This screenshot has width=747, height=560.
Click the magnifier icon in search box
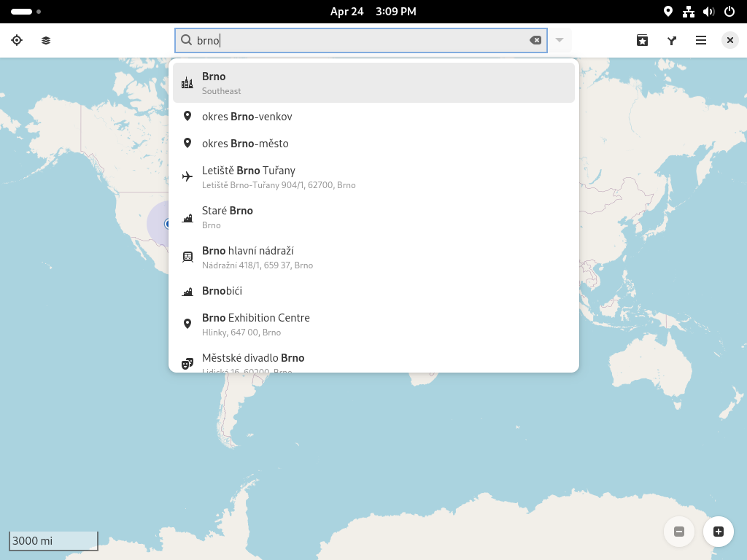tap(187, 41)
